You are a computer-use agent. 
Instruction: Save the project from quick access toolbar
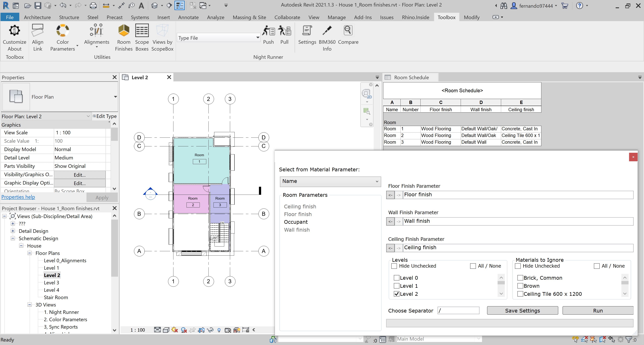coord(38,5)
